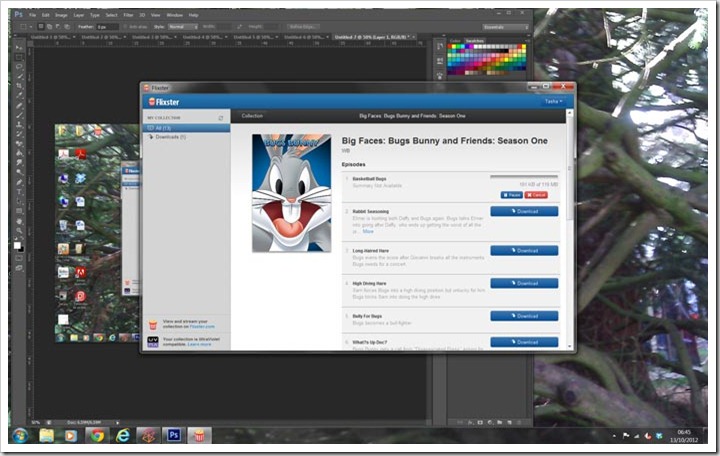
Task: Download the Rabbit Seasoning episode
Action: point(524,211)
